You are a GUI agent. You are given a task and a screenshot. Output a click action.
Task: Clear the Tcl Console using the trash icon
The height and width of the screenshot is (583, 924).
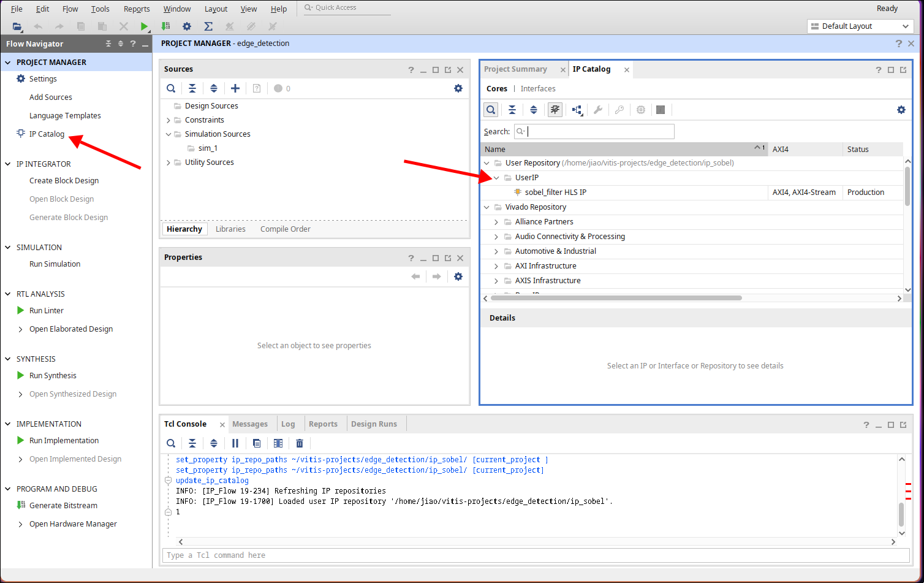[x=299, y=443]
